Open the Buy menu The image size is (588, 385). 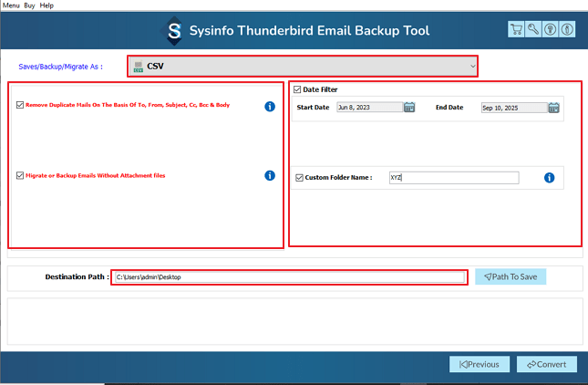[29, 5]
